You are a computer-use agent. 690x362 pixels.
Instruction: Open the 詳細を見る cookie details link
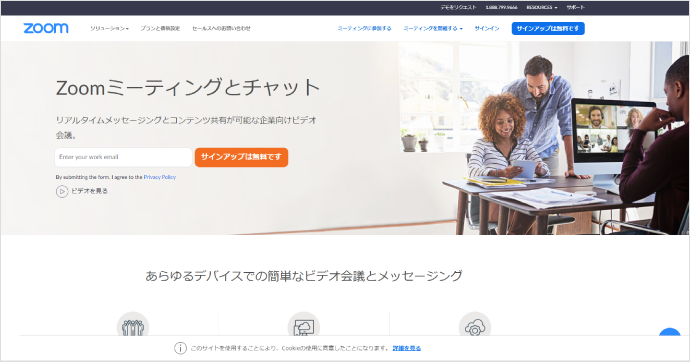(407, 348)
